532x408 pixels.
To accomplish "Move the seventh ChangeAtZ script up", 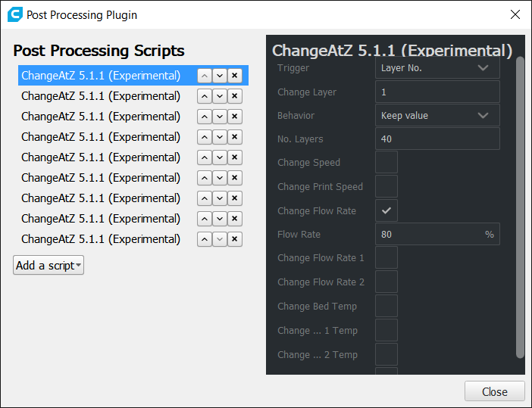I will 205,198.
